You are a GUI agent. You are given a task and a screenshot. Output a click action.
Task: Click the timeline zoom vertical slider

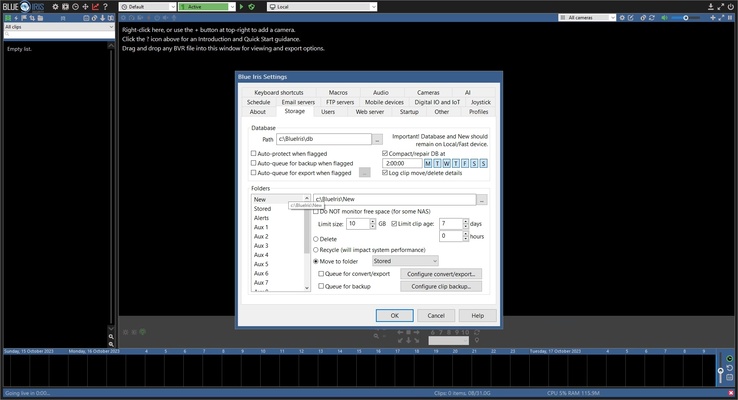[720, 370]
